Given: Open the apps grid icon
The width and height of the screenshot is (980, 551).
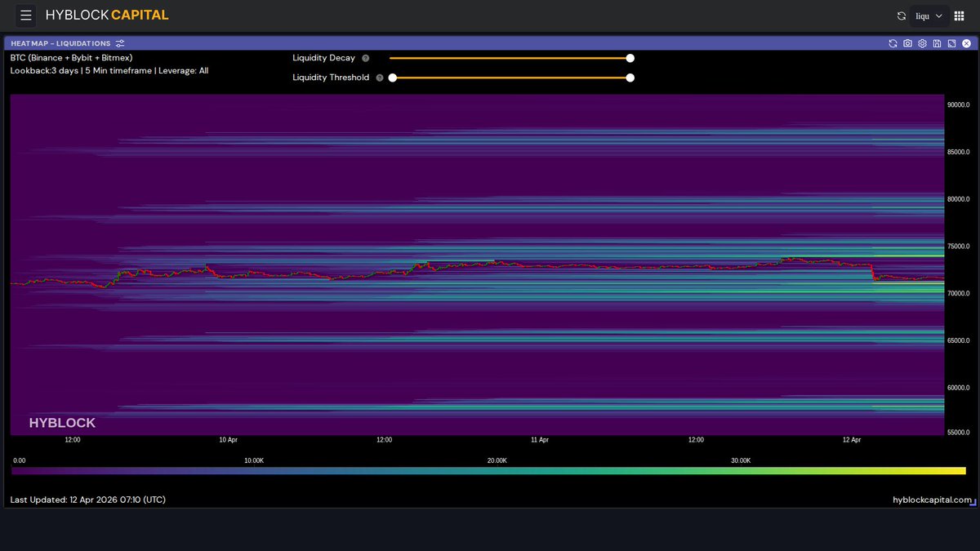Looking at the screenshot, I should pos(959,16).
